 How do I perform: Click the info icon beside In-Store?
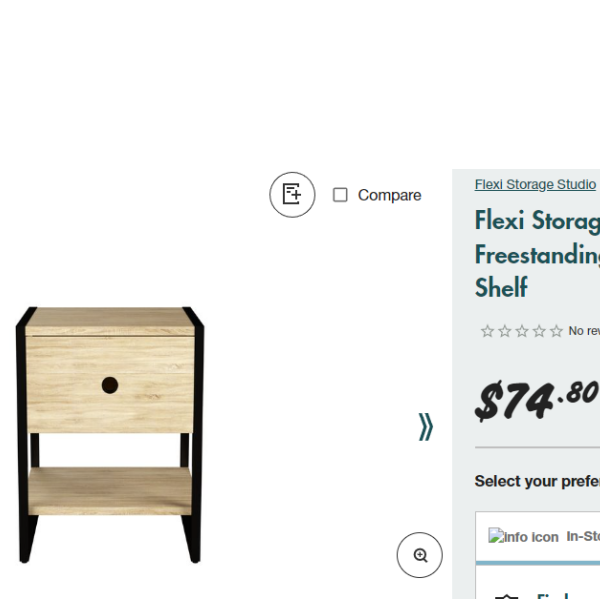pyautogui.click(x=523, y=537)
